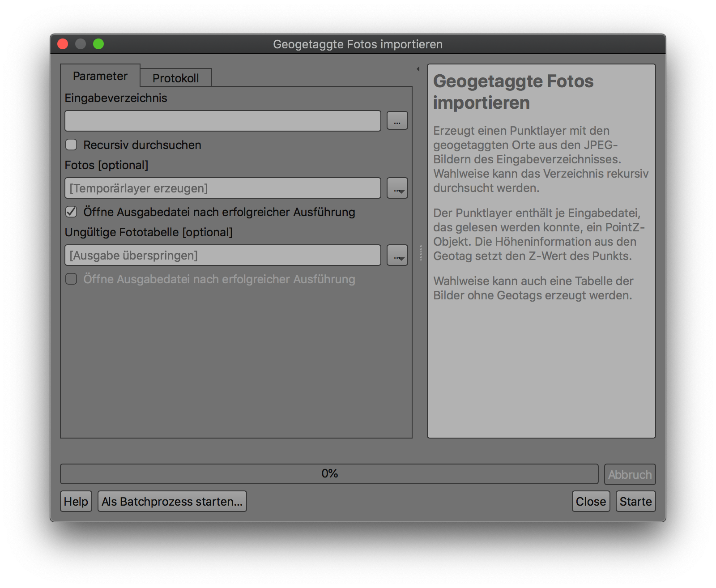
Task: Select the [Temporärlayer erzeugen] field
Action: [x=222, y=188]
